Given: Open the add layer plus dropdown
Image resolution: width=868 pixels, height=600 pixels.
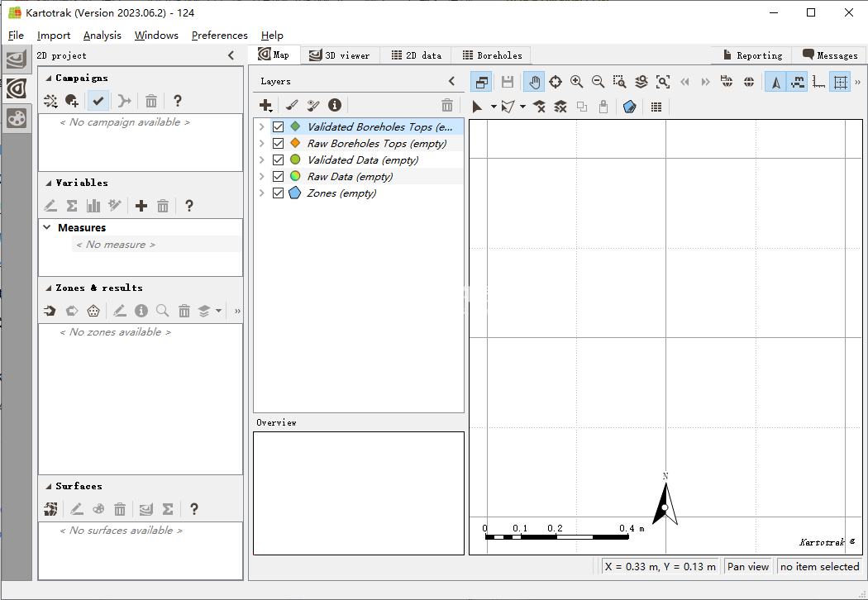Looking at the screenshot, I should (x=266, y=106).
